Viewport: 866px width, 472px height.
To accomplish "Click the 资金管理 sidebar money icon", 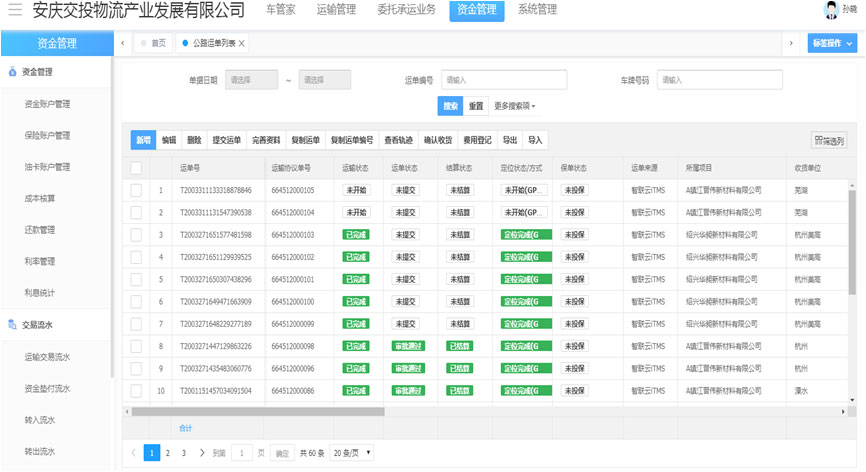I will [x=12, y=72].
